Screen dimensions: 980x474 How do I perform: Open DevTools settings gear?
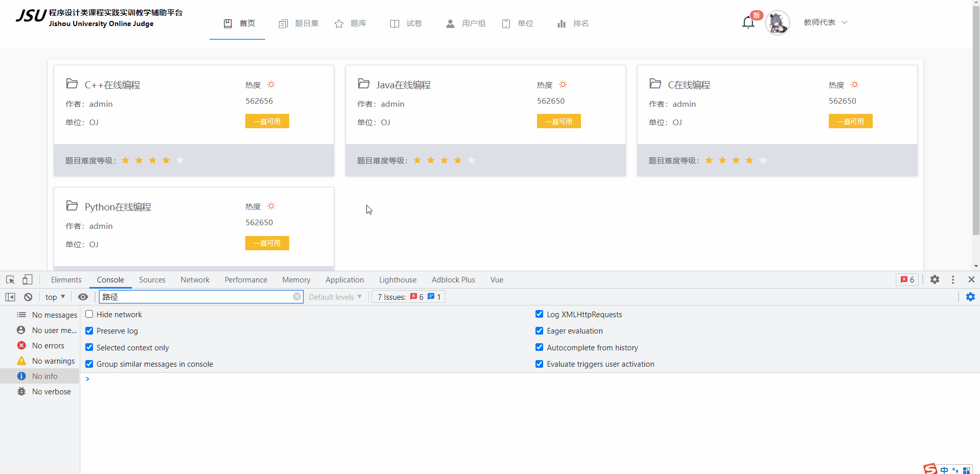coord(935,279)
